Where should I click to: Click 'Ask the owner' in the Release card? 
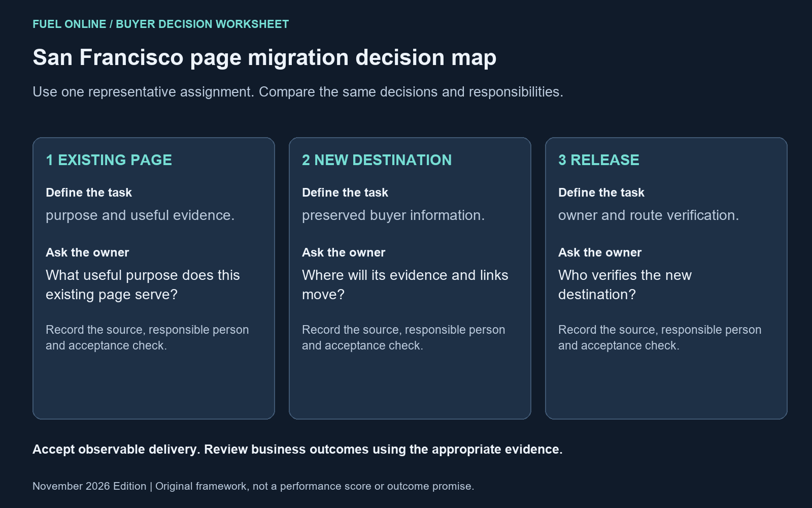click(600, 252)
